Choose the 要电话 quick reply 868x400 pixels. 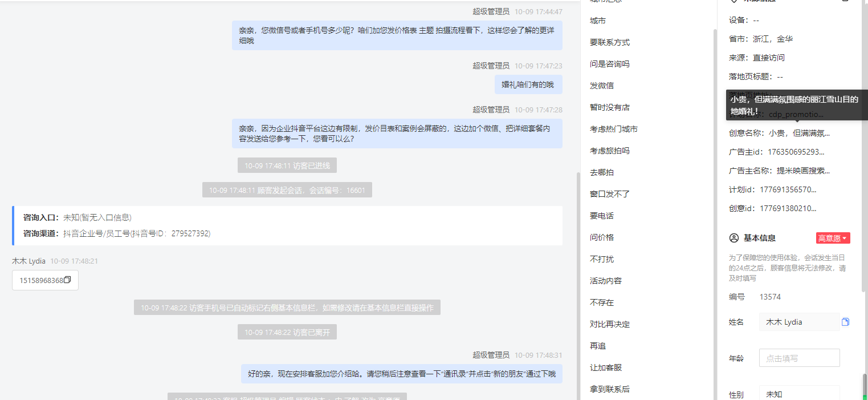602,216
